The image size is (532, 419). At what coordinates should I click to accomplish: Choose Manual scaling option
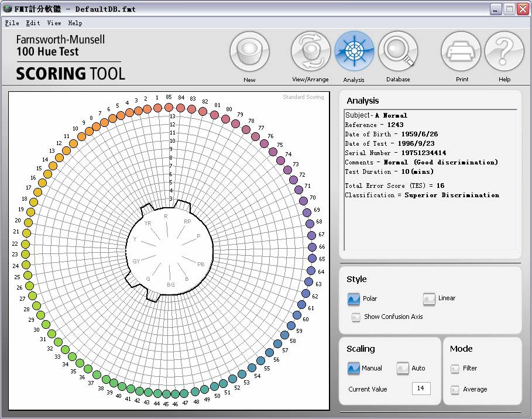point(353,369)
